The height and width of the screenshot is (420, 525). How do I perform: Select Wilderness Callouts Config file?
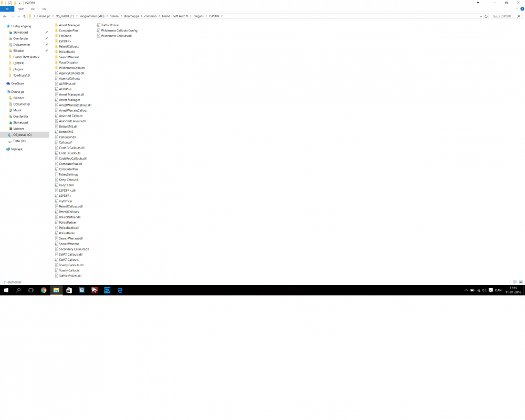coord(119,30)
